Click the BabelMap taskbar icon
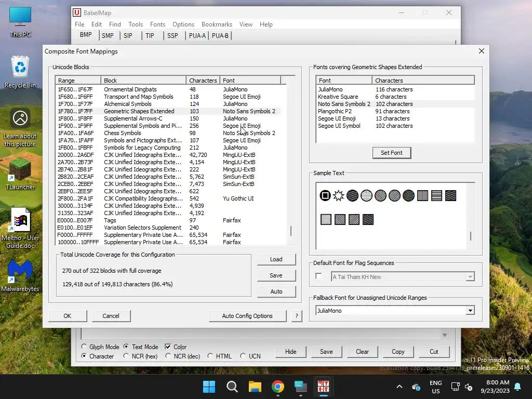The image size is (532, 399). tap(323, 387)
